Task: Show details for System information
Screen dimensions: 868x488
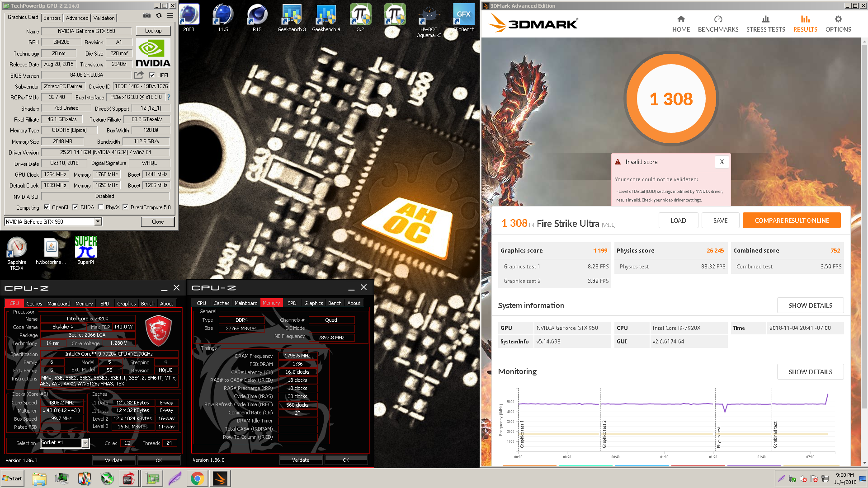Action: 810,305
